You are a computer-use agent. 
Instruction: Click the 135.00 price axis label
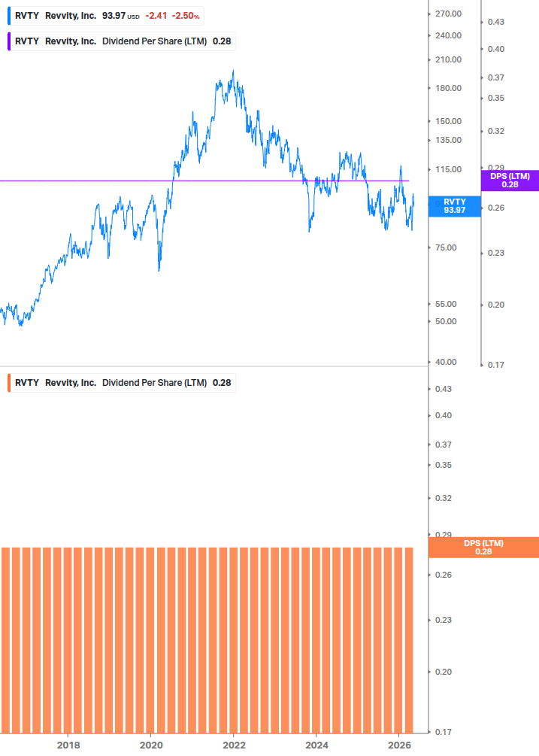tap(449, 141)
